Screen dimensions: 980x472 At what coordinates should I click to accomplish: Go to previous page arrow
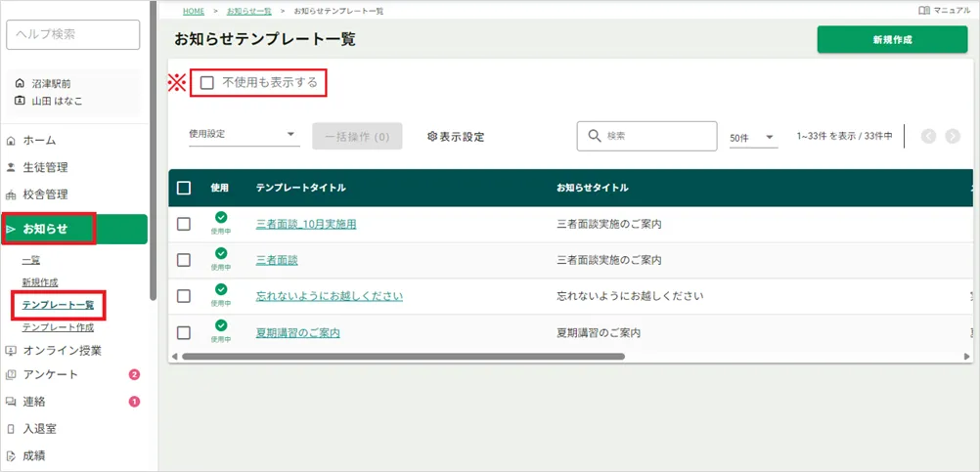click(x=928, y=137)
